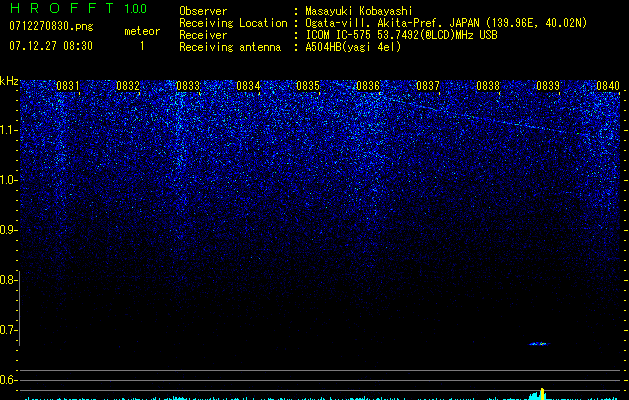Click the Receiving Location field label
The width and height of the screenshot is (629, 400).
pos(233,23)
